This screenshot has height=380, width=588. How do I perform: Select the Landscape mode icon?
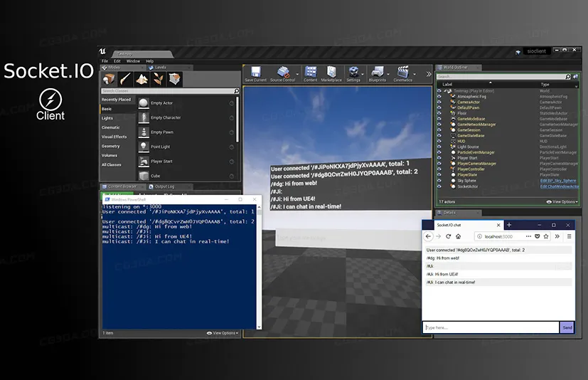click(x=141, y=79)
